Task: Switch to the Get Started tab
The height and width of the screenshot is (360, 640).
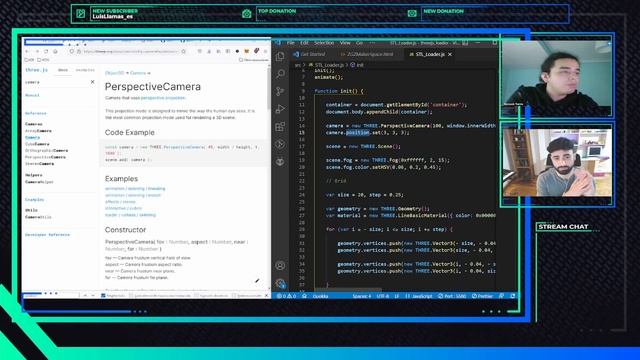Action: point(309,54)
